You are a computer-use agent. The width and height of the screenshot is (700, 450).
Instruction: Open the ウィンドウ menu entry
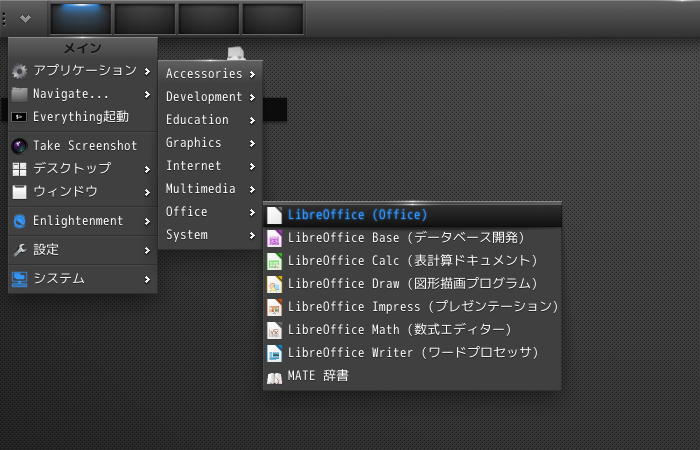(x=83, y=192)
